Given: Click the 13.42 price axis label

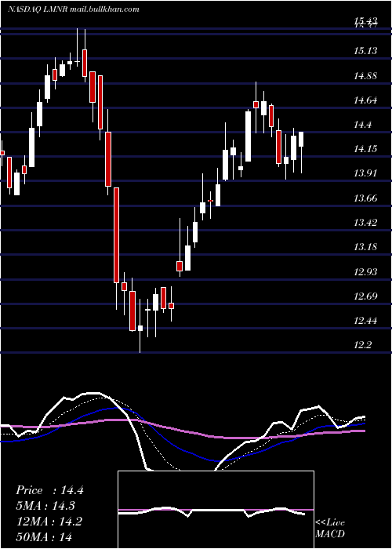Looking at the screenshot, I should pyautogui.click(x=365, y=222).
